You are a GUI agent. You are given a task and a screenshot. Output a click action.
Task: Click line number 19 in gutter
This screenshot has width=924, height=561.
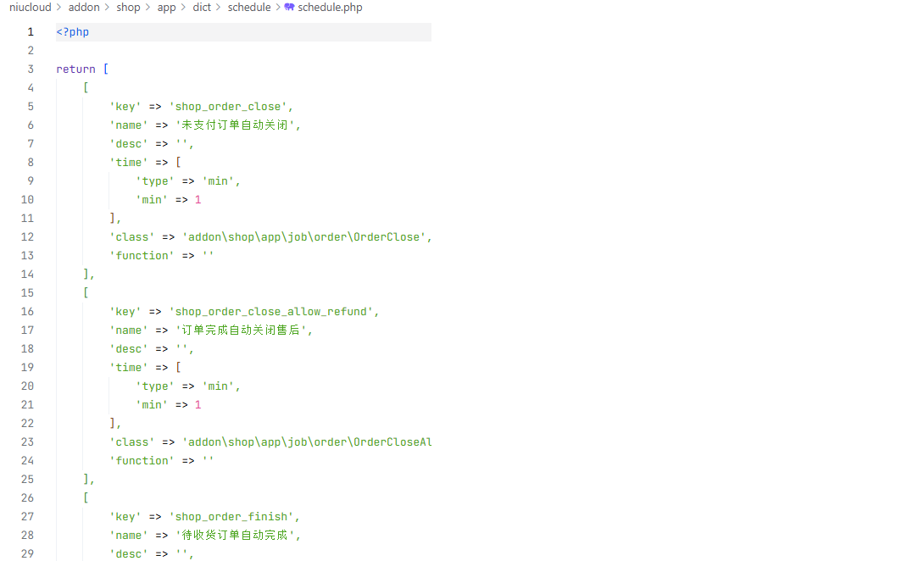click(x=28, y=367)
